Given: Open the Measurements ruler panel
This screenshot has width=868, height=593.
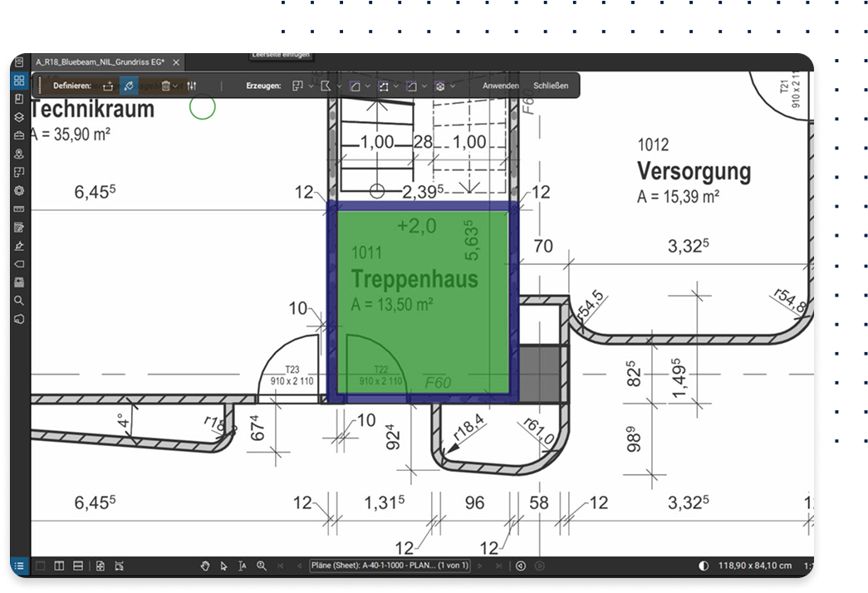Looking at the screenshot, I should [19, 208].
